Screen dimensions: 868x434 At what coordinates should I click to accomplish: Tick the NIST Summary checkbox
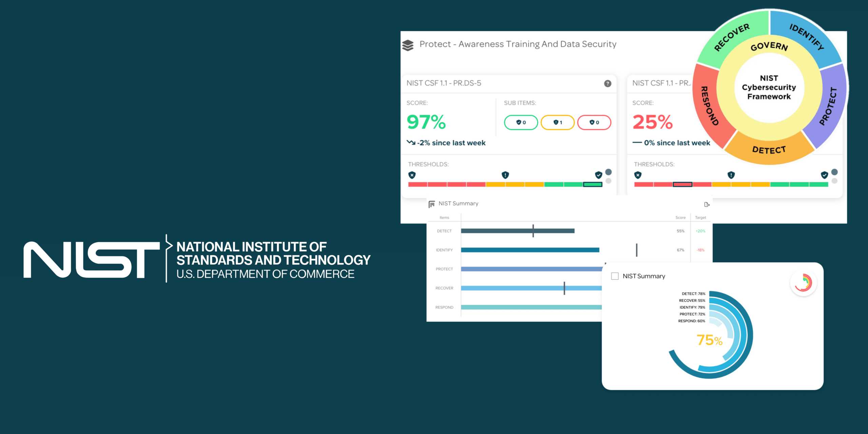tap(615, 276)
